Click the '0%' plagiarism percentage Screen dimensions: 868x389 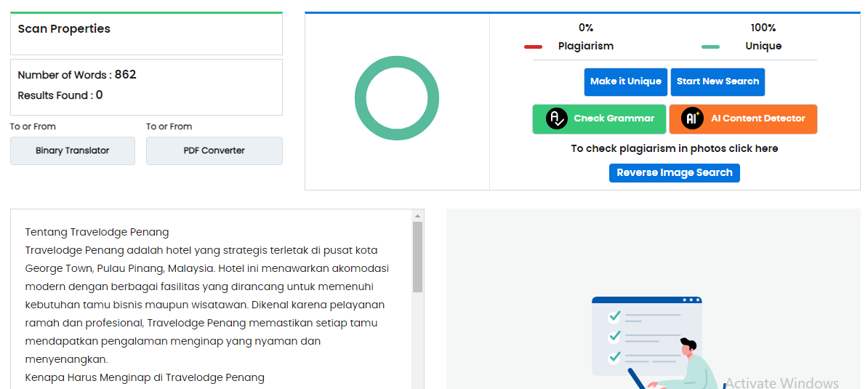(x=586, y=28)
